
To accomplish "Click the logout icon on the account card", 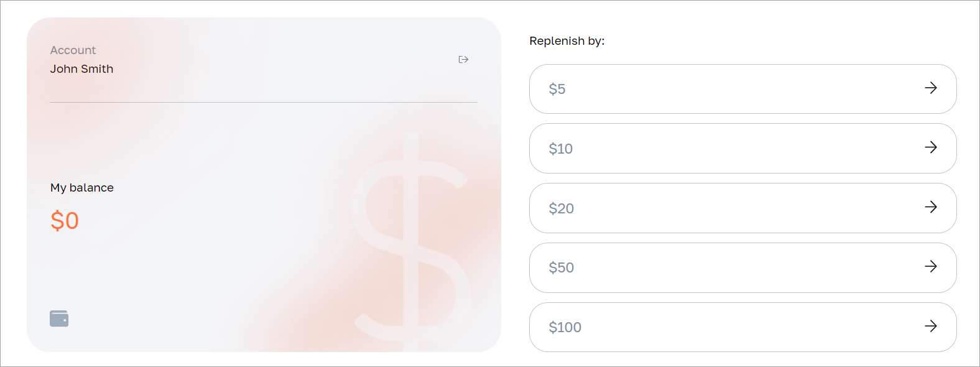I will point(463,59).
